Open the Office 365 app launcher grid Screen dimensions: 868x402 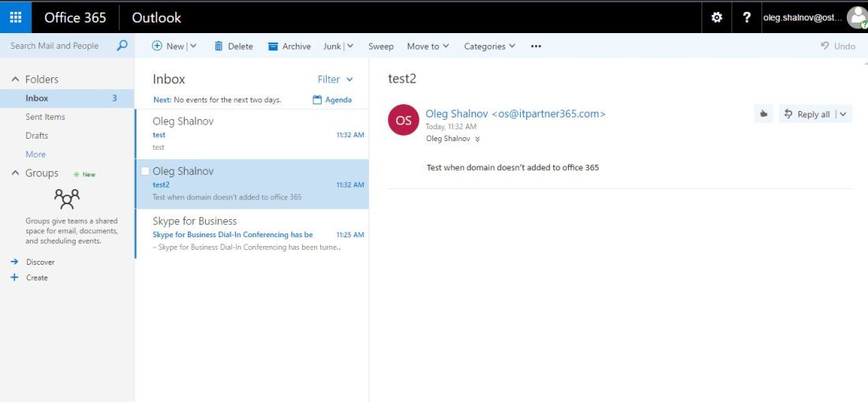(x=16, y=17)
